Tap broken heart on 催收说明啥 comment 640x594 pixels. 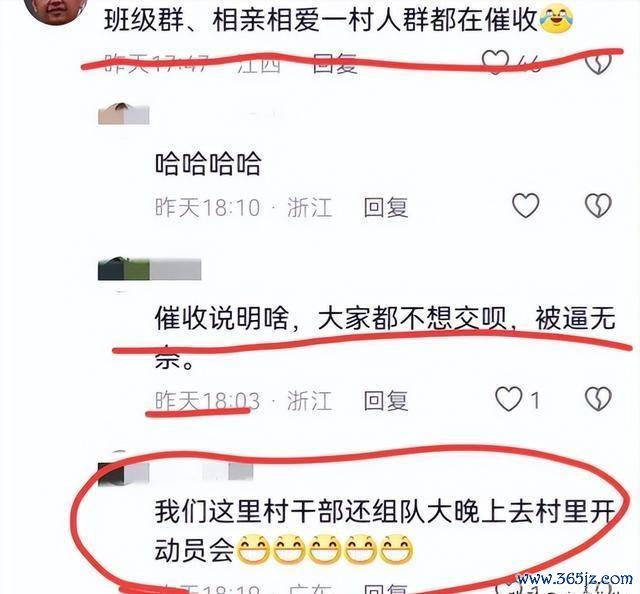coord(598,399)
